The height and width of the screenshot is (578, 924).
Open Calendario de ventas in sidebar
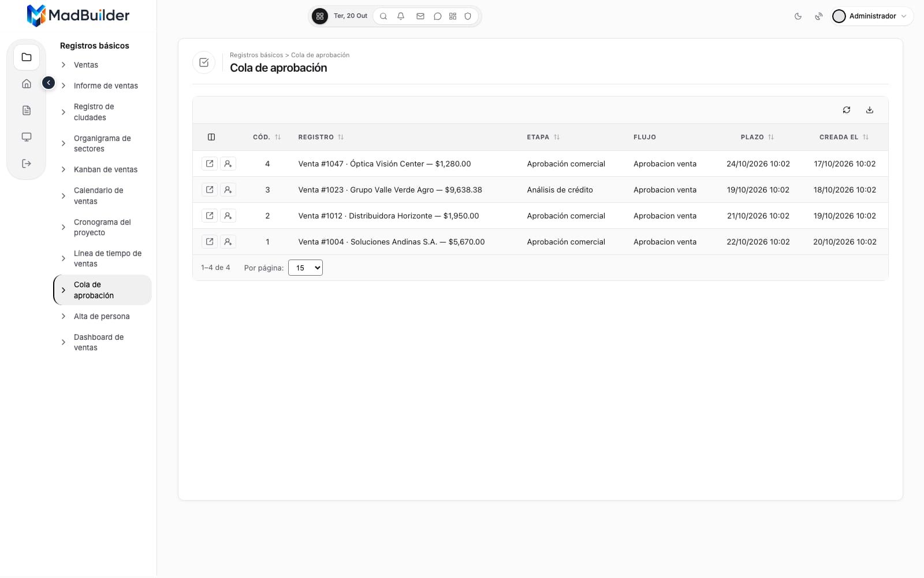point(102,196)
